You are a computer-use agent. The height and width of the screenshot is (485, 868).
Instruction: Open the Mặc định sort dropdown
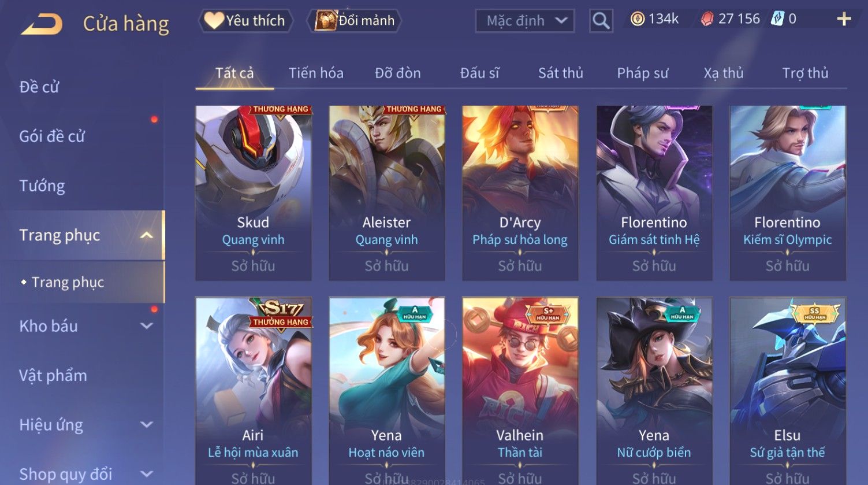click(x=525, y=21)
